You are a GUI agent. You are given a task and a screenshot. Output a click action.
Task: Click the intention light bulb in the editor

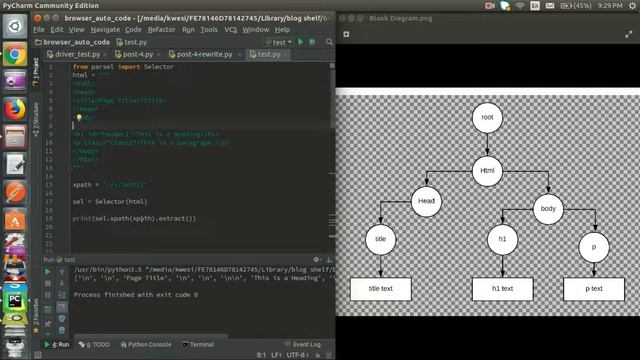(79, 118)
